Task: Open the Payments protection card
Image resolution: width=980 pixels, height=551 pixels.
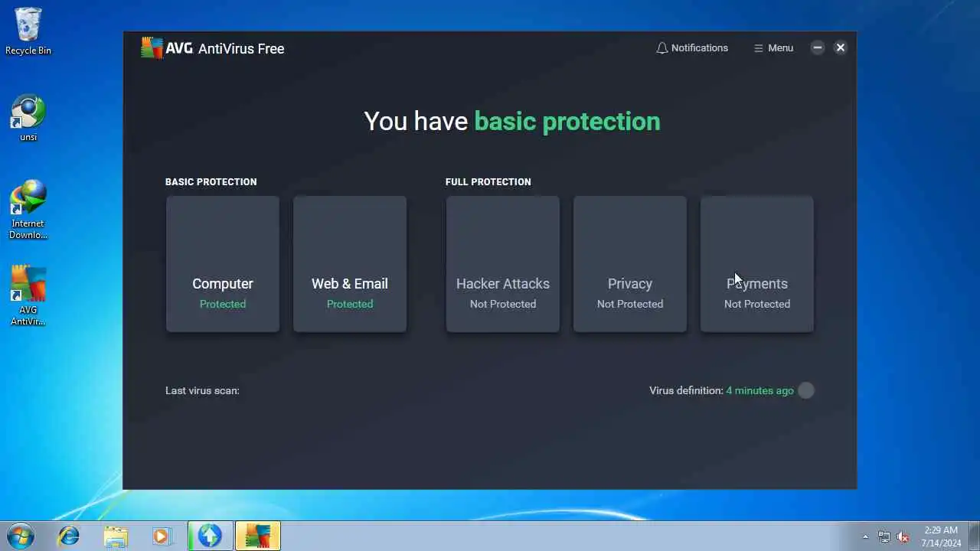Action: (x=757, y=264)
